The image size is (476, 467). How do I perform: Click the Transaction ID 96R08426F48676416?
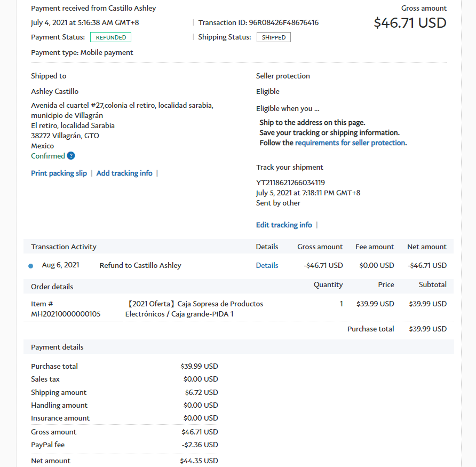pos(283,22)
